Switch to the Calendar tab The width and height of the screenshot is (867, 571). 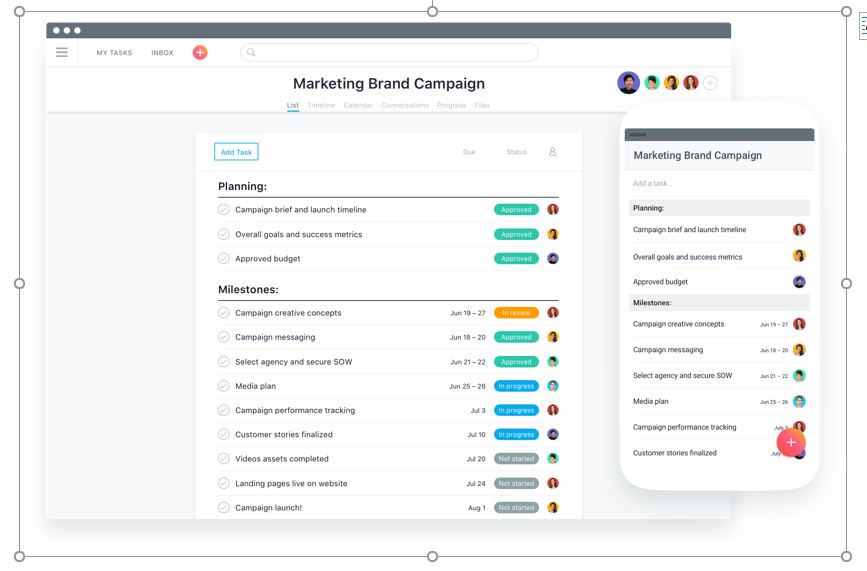click(x=358, y=105)
